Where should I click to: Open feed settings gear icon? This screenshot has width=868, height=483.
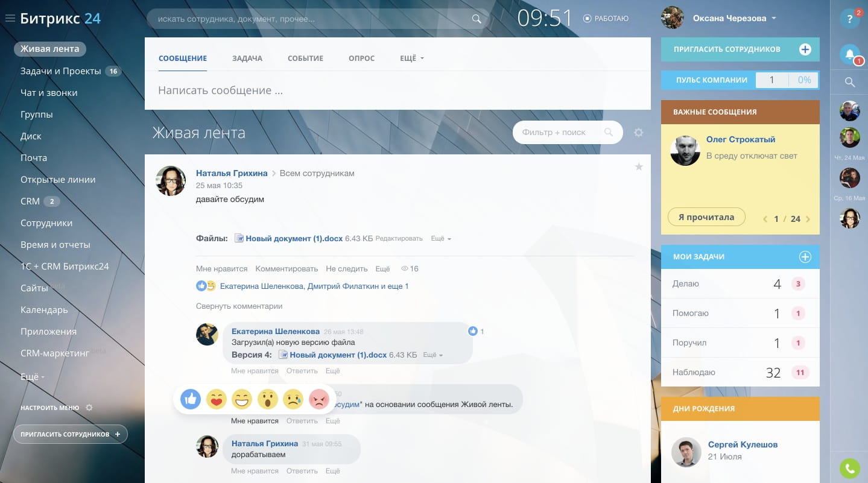(639, 133)
